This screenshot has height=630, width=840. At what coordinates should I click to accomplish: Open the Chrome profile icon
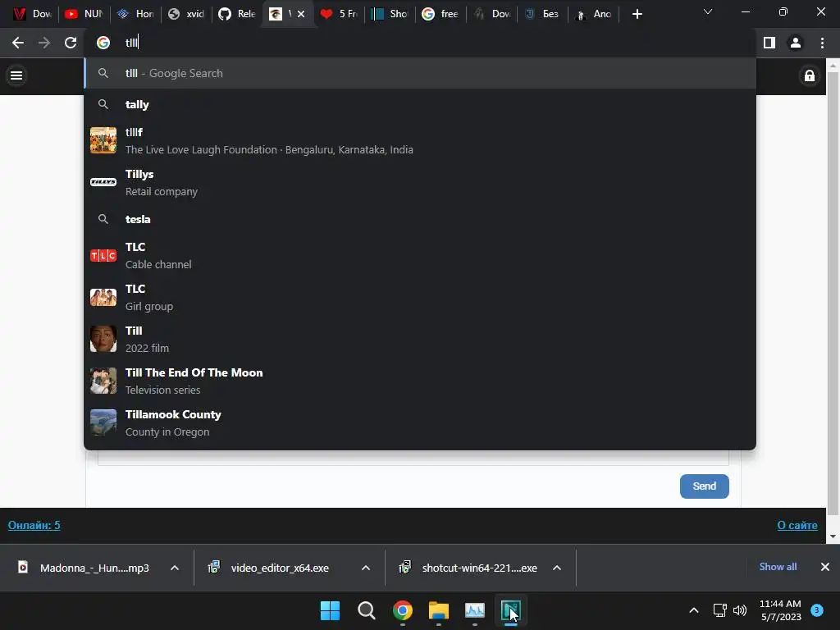point(796,43)
